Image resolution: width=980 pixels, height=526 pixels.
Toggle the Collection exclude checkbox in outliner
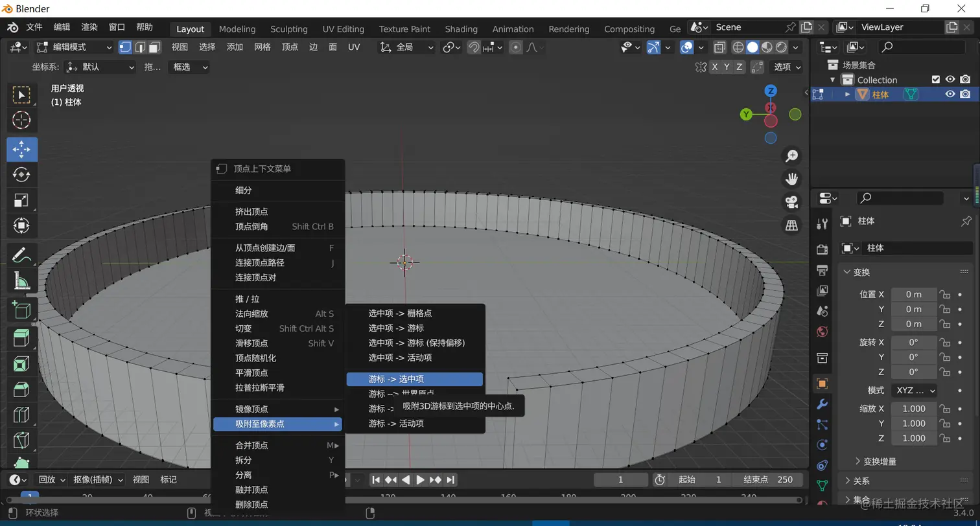coord(935,80)
